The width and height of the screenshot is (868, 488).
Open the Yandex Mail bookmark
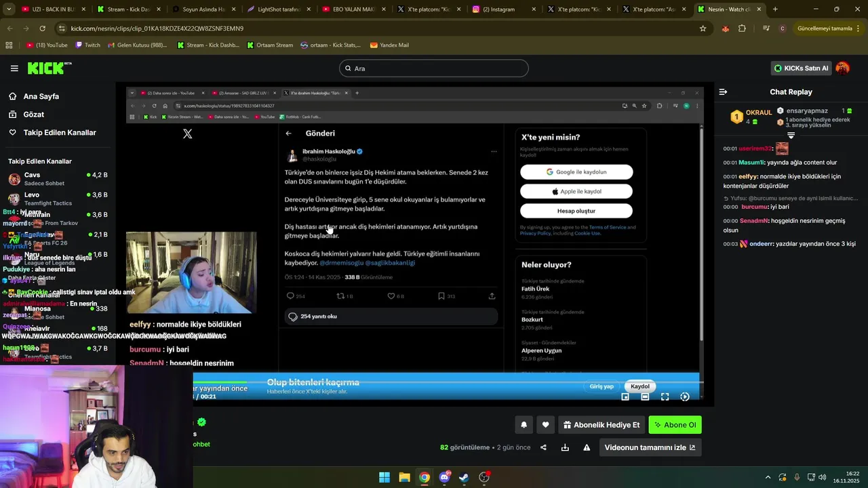[x=389, y=45]
